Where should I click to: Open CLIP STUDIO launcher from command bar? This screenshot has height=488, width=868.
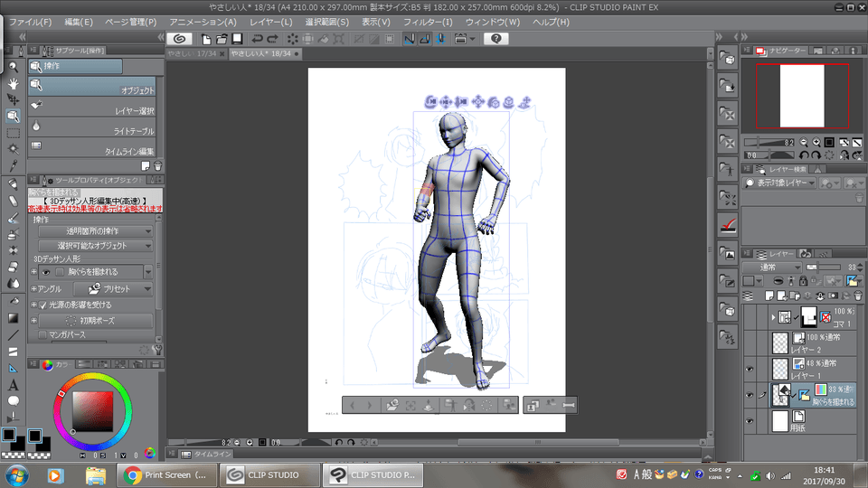click(179, 39)
